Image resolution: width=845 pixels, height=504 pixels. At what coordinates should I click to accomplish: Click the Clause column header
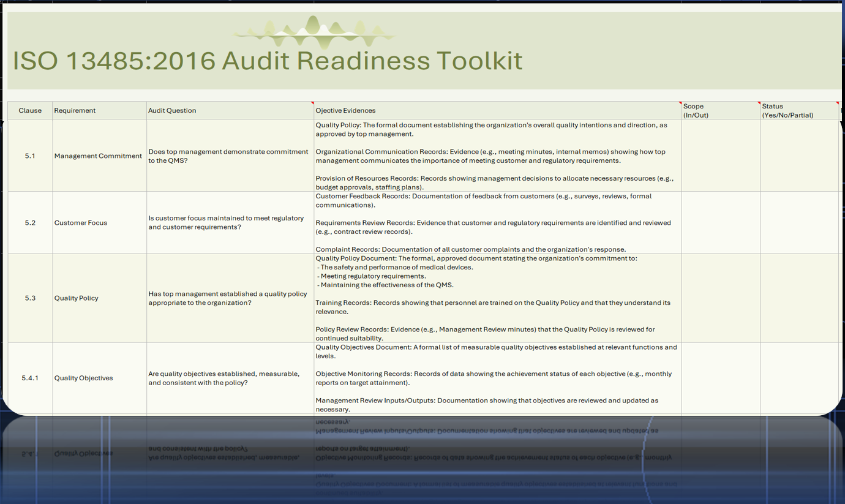[x=29, y=110]
